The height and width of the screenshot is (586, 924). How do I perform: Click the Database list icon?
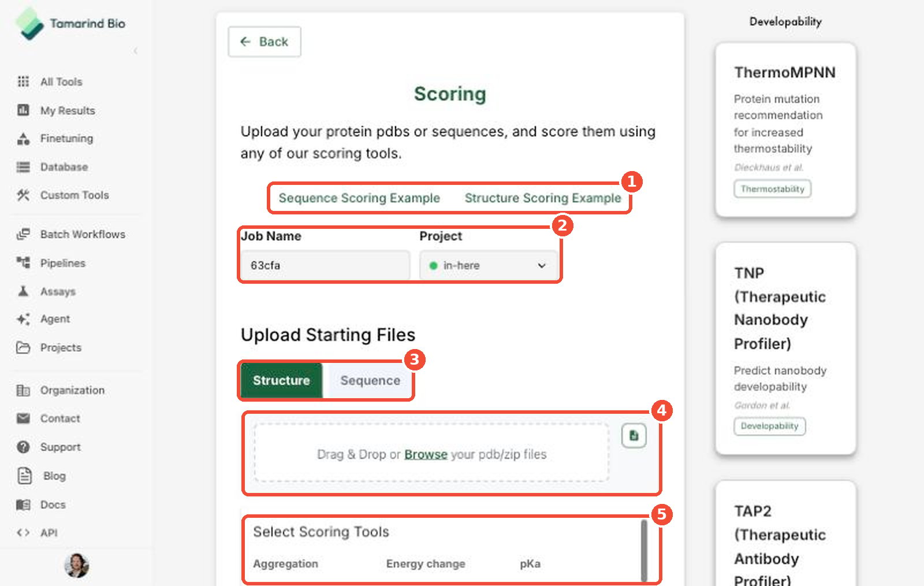click(x=23, y=167)
